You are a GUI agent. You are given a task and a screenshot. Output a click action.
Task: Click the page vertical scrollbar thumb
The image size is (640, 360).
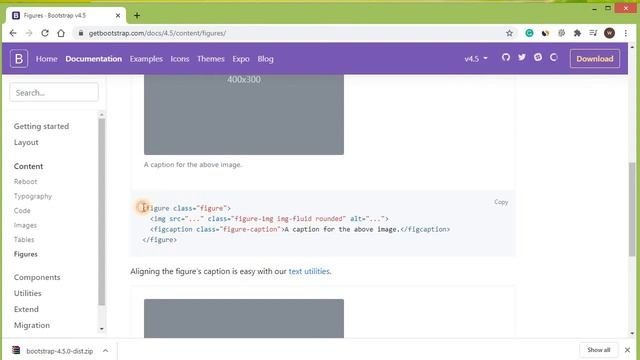pyautogui.click(x=632, y=209)
